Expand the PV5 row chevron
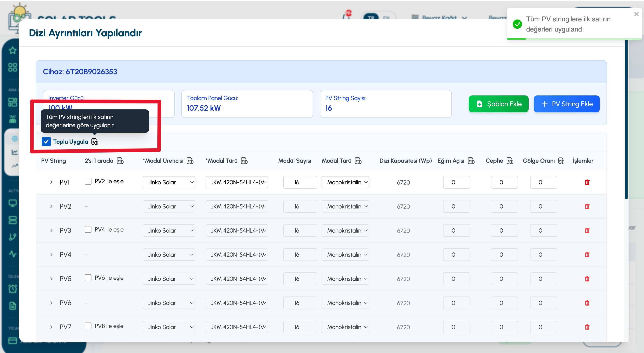Screen dimensions: 644x353 pyautogui.click(x=51, y=279)
